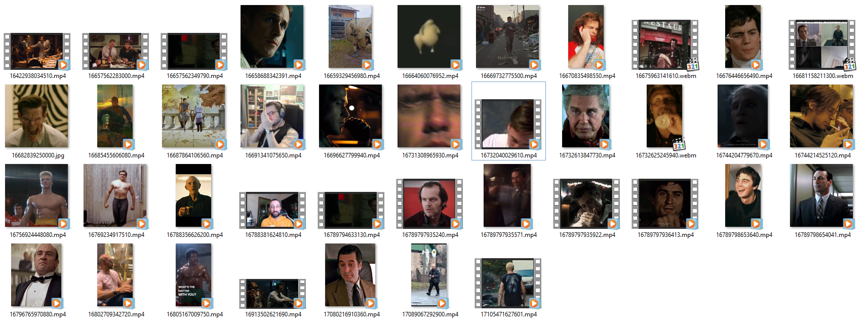Screen dimensions: 868x324
Task: Select the 16691341075650.mp4 thumbnail
Action: pos(272,116)
